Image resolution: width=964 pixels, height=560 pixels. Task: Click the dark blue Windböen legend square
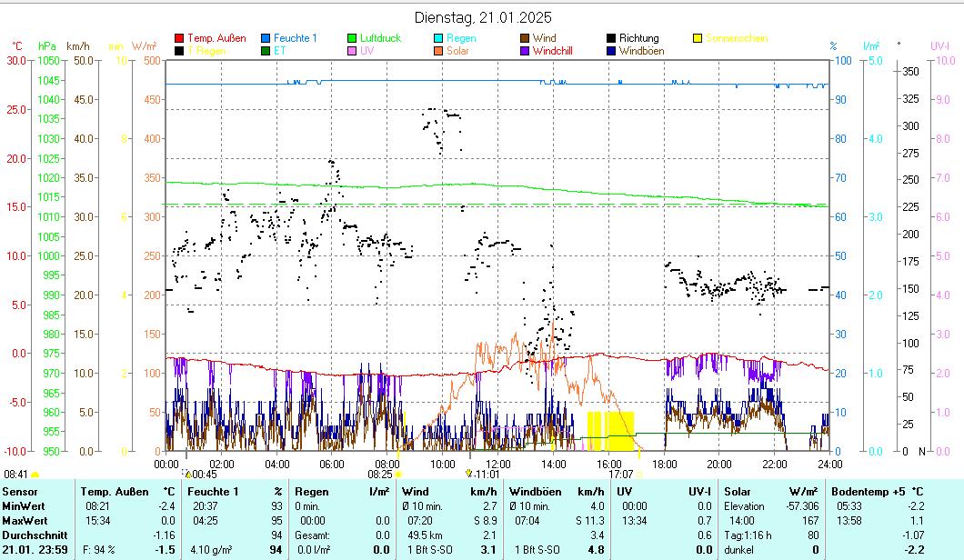click(x=611, y=52)
